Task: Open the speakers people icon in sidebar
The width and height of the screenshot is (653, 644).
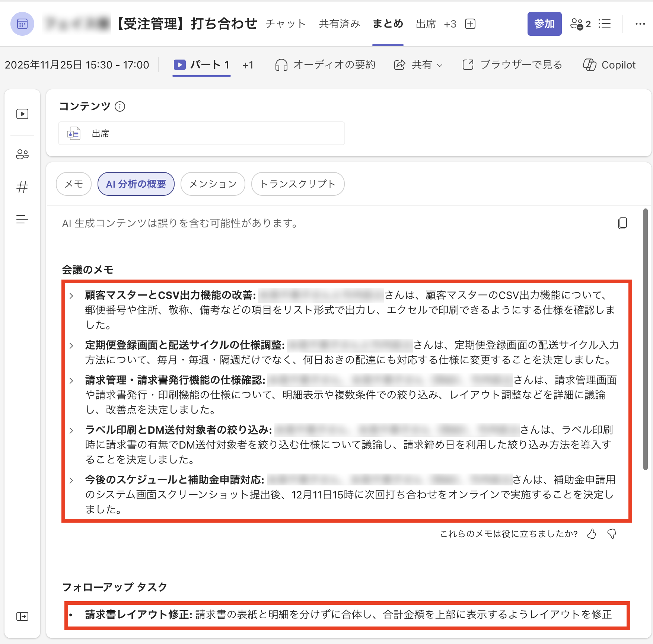Action: [x=22, y=154]
